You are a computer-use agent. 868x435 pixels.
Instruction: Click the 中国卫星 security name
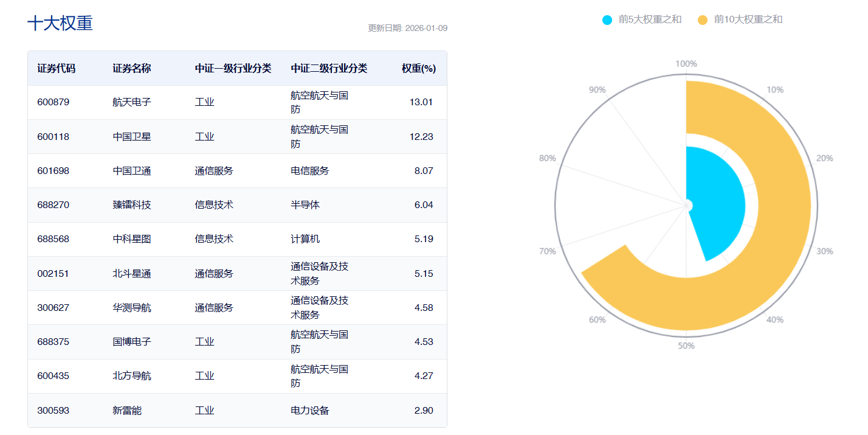(132, 137)
